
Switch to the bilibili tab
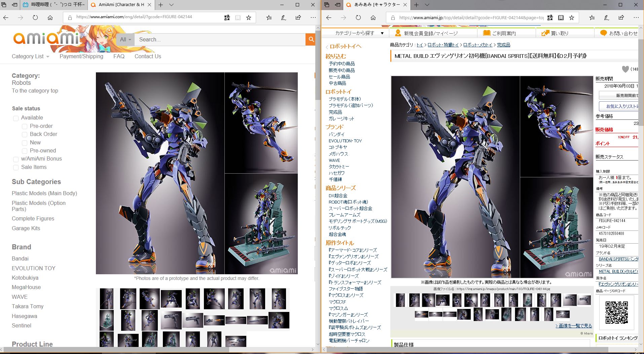(54, 5)
